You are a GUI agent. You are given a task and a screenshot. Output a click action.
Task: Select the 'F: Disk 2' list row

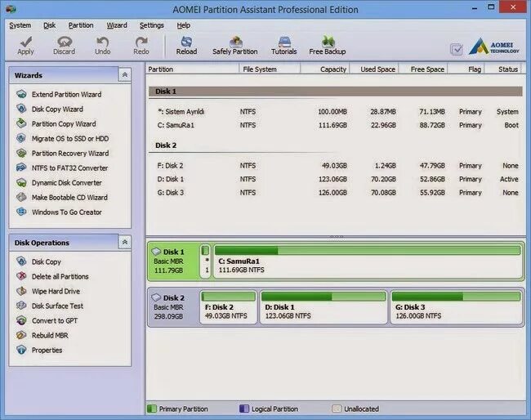(335, 166)
